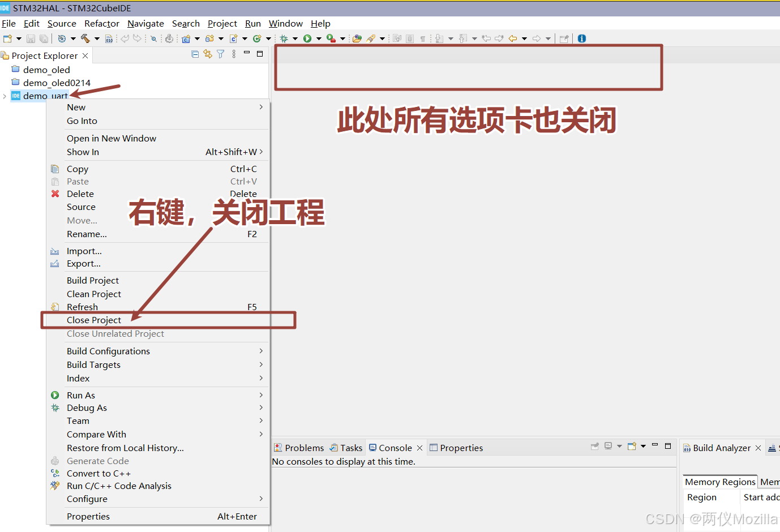Click the flashlight Search icon in toolbar
Screen dimensions: 780x532
click(371, 38)
